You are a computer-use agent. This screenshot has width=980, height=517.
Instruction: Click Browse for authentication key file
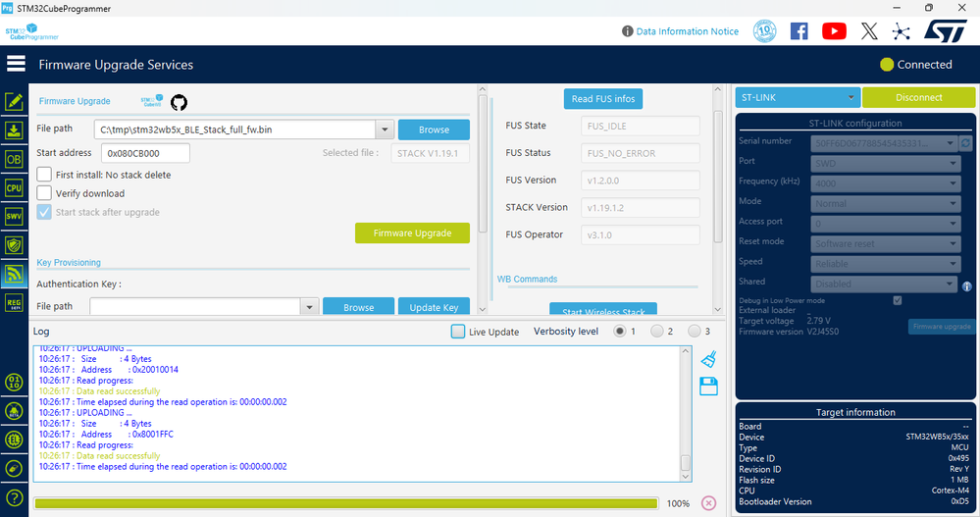tap(359, 306)
